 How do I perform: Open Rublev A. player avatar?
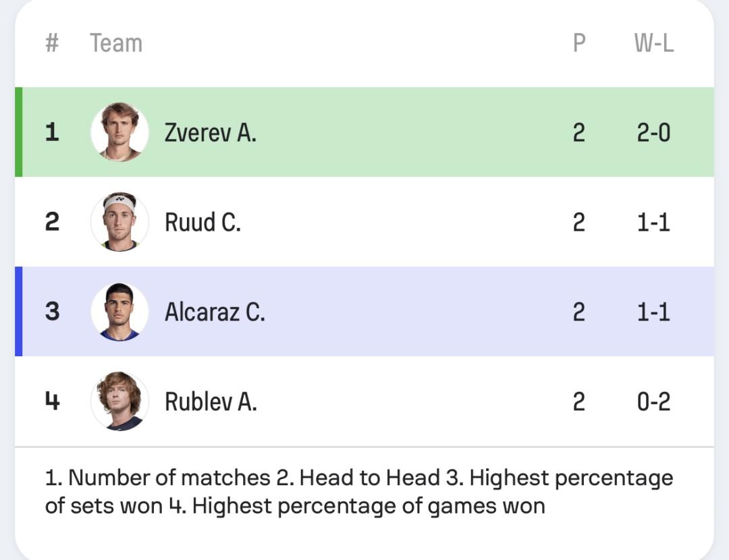(119, 401)
